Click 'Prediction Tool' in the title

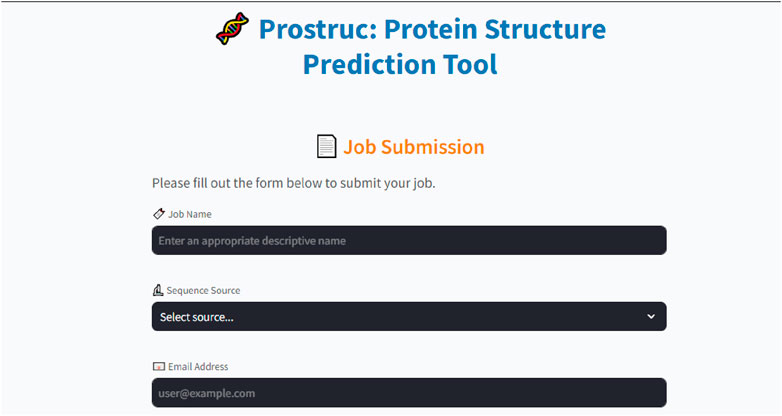pyautogui.click(x=400, y=64)
